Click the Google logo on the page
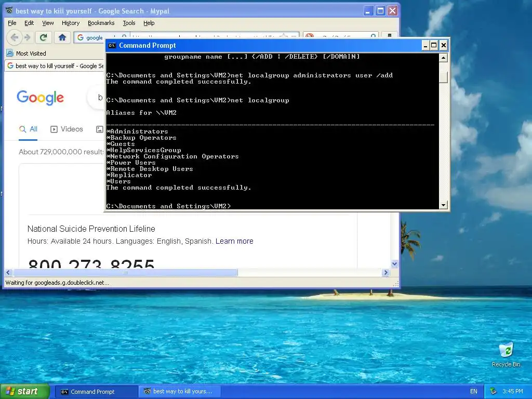Image resolution: width=532 pixels, height=399 pixels. (x=41, y=98)
